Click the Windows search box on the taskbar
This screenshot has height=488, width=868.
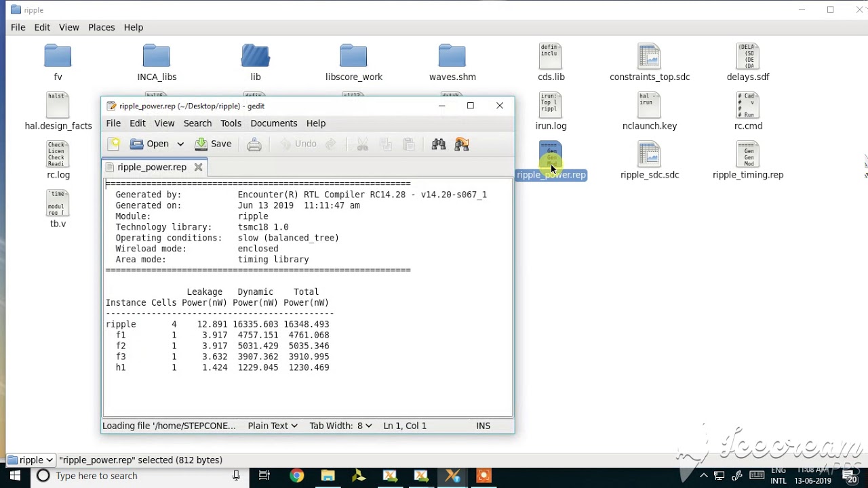point(138,476)
